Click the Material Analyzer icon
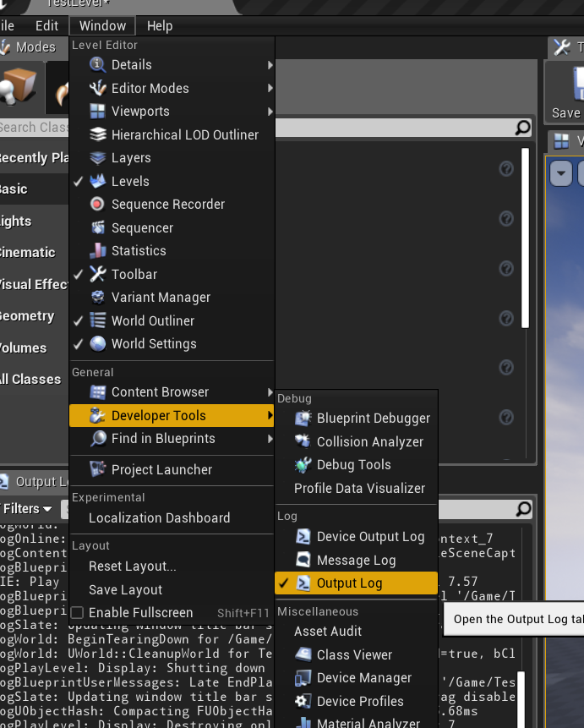The height and width of the screenshot is (728, 584). [x=303, y=722]
